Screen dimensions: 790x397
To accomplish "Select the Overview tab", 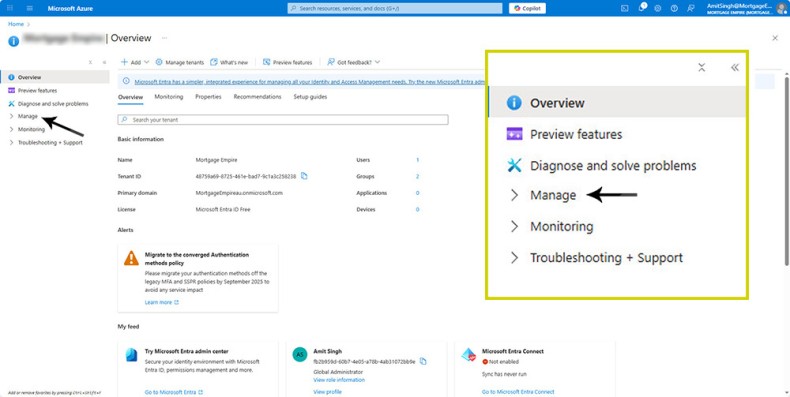I will pos(130,97).
